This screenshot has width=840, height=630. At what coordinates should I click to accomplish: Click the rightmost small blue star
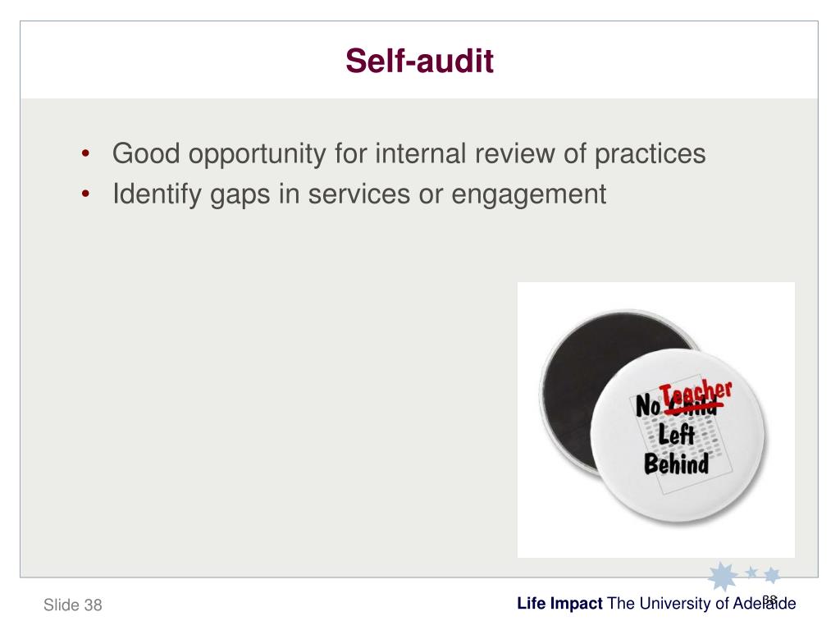(x=771, y=575)
